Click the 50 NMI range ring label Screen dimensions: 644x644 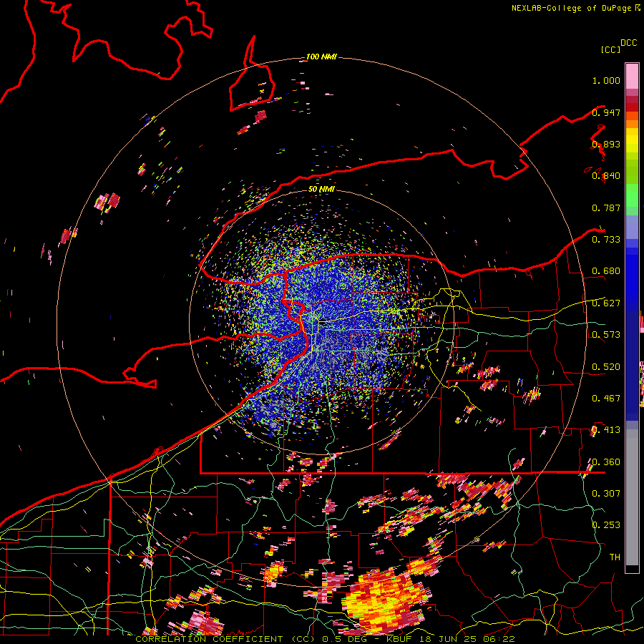[x=321, y=190]
